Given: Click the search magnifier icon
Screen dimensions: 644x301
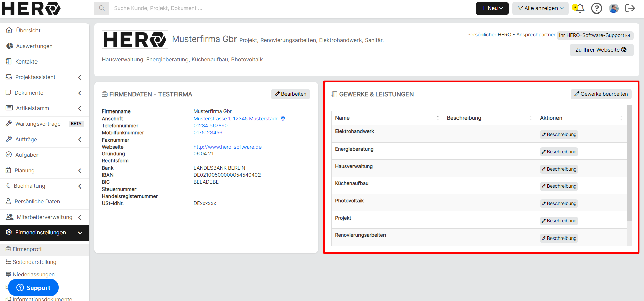Looking at the screenshot, I should click(x=102, y=8).
